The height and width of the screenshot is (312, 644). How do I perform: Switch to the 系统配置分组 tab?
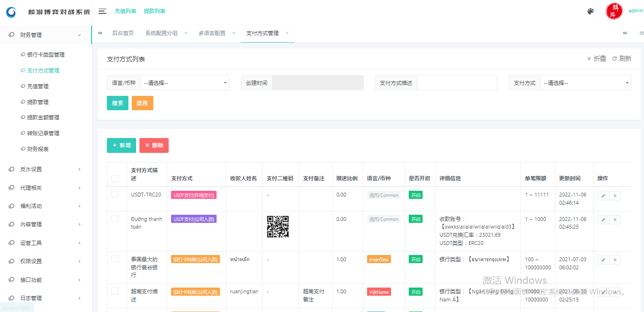click(x=161, y=33)
